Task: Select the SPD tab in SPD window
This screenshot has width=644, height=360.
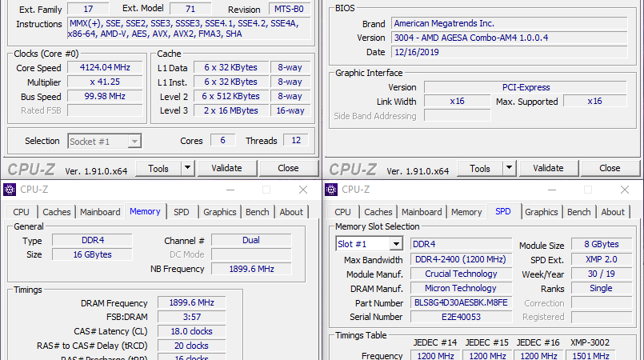Action: point(503,211)
